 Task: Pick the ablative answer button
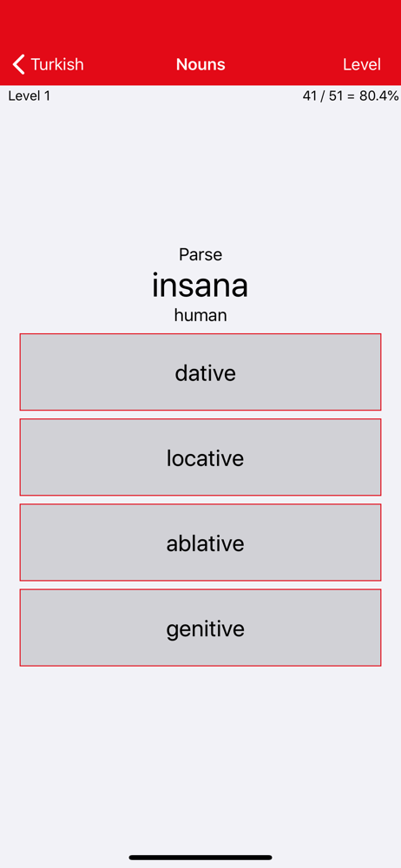coord(200,542)
